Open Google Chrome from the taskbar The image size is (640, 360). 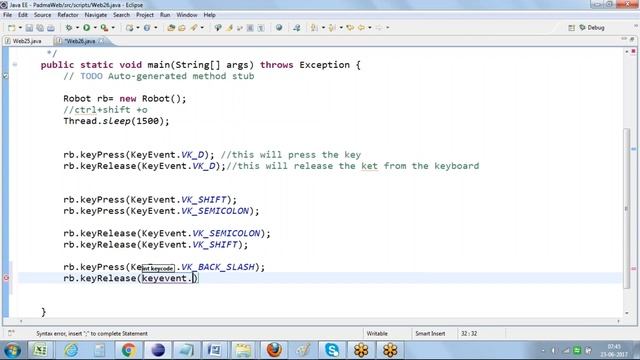[128, 350]
